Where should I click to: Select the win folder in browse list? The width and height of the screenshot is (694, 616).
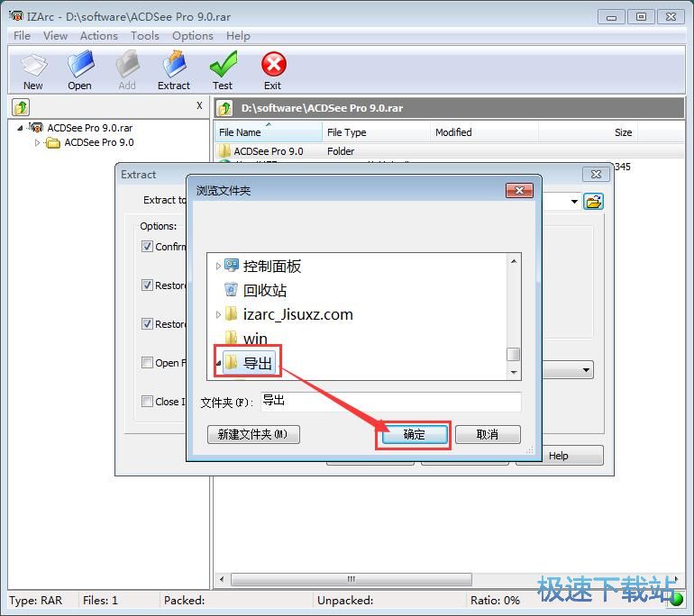tap(246, 339)
